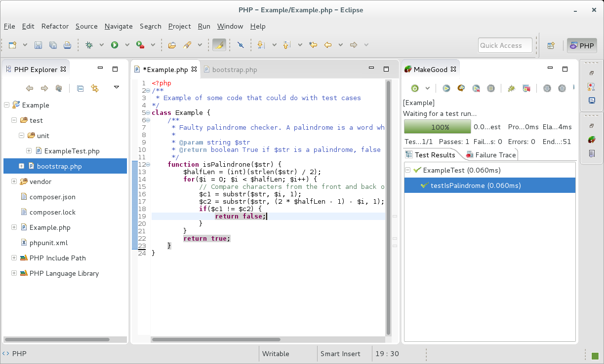Click the Print icon in the toolbar
Viewport: 604px width, 364px height.
(67, 45)
